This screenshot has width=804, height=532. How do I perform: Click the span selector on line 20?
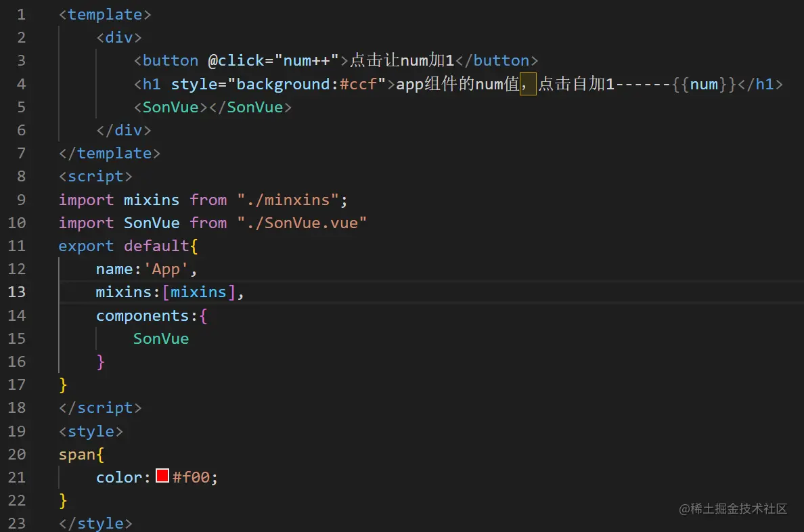[77, 455]
